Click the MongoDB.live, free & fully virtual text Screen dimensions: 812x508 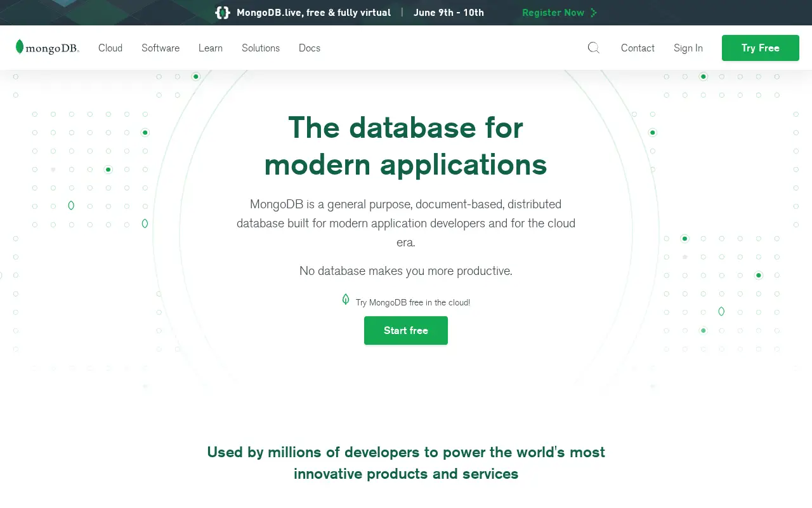click(313, 13)
